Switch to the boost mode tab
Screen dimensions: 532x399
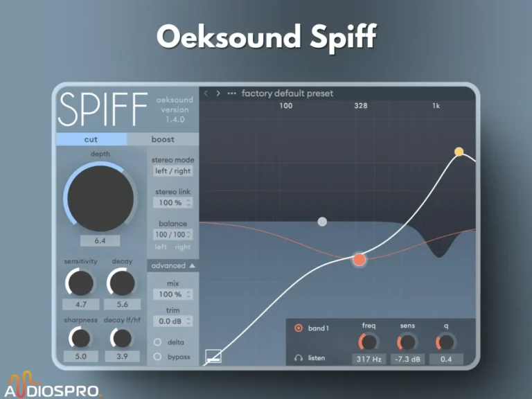163,139
